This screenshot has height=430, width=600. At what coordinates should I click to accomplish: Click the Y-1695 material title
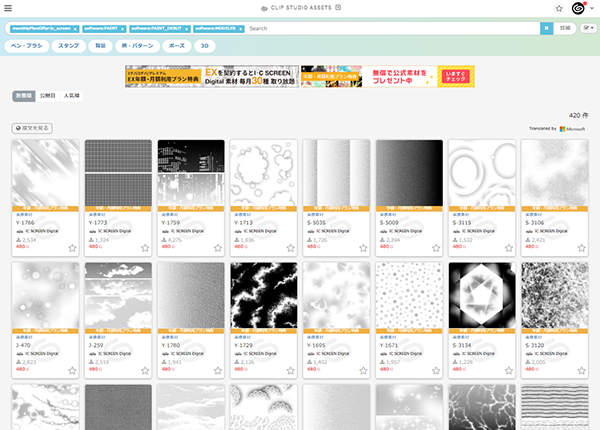point(316,345)
